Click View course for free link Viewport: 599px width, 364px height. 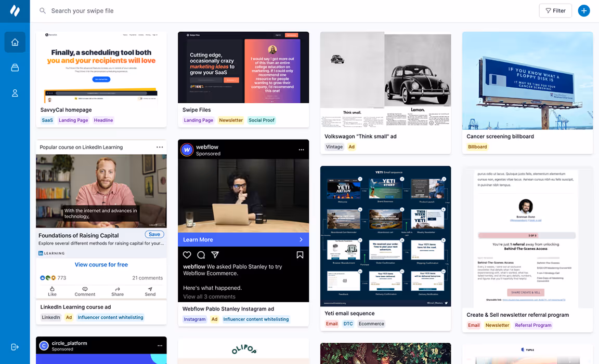[x=101, y=264]
